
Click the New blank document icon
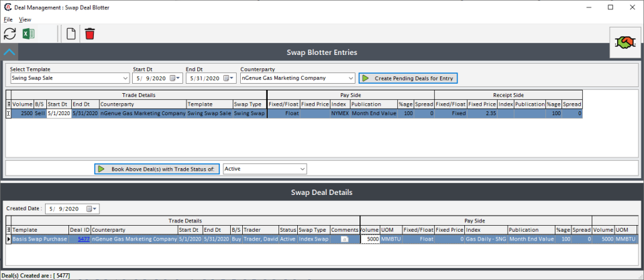71,33
